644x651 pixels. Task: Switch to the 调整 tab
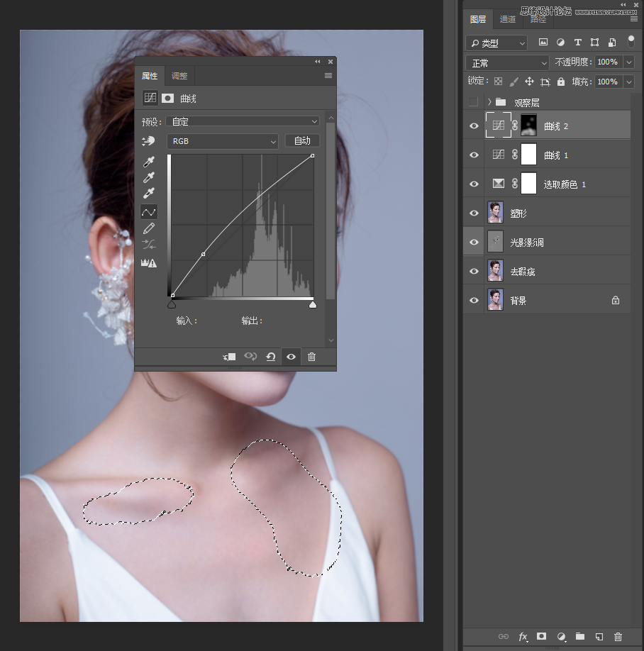tap(179, 76)
